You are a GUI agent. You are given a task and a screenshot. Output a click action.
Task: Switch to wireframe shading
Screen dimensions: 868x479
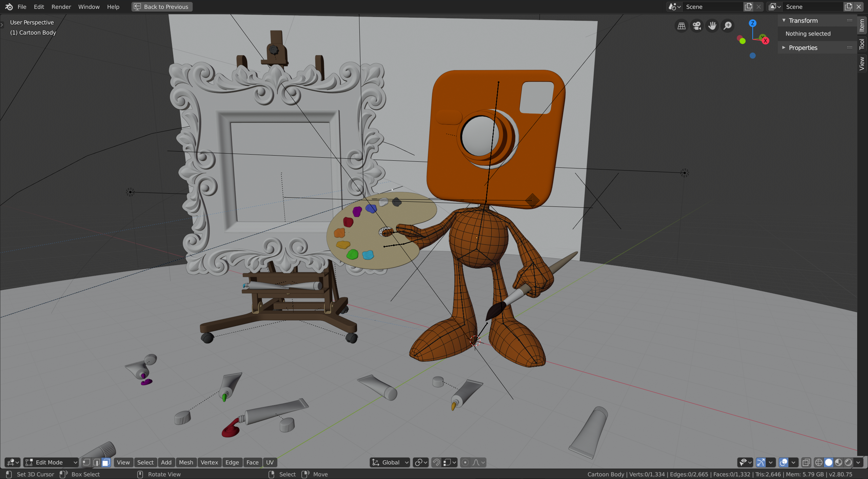pyautogui.click(x=819, y=462)
